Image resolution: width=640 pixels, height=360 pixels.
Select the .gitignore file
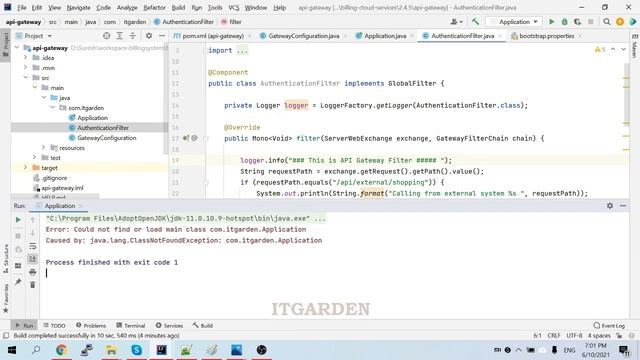54,178
